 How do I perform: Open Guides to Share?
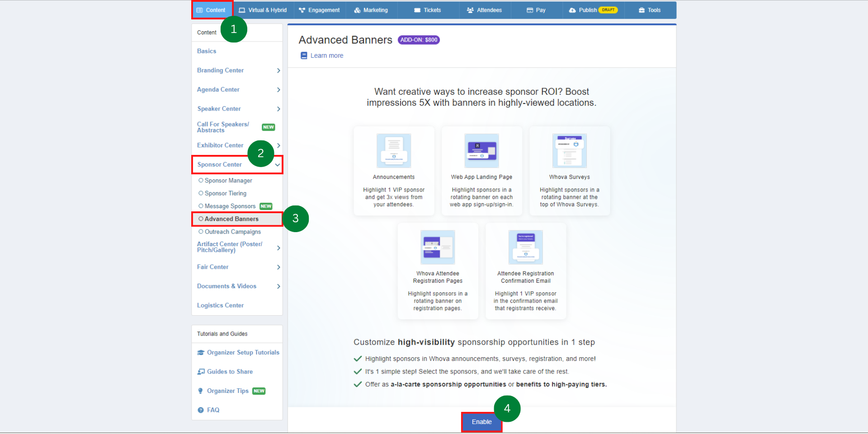[230, 372]
